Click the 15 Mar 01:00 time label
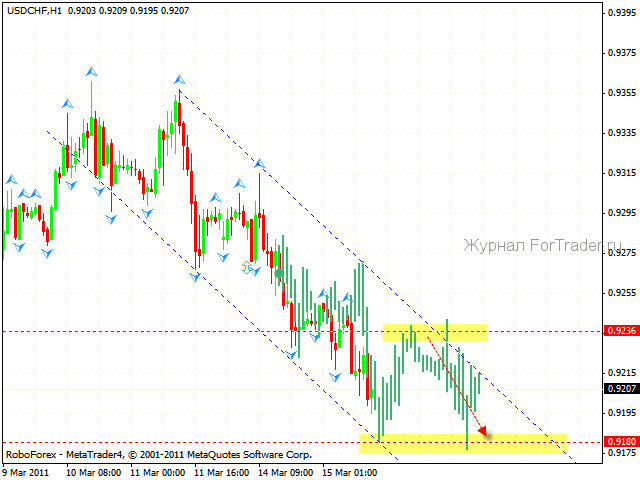The height and width of the screenshot is (480, 640). (x=350, y=473)
